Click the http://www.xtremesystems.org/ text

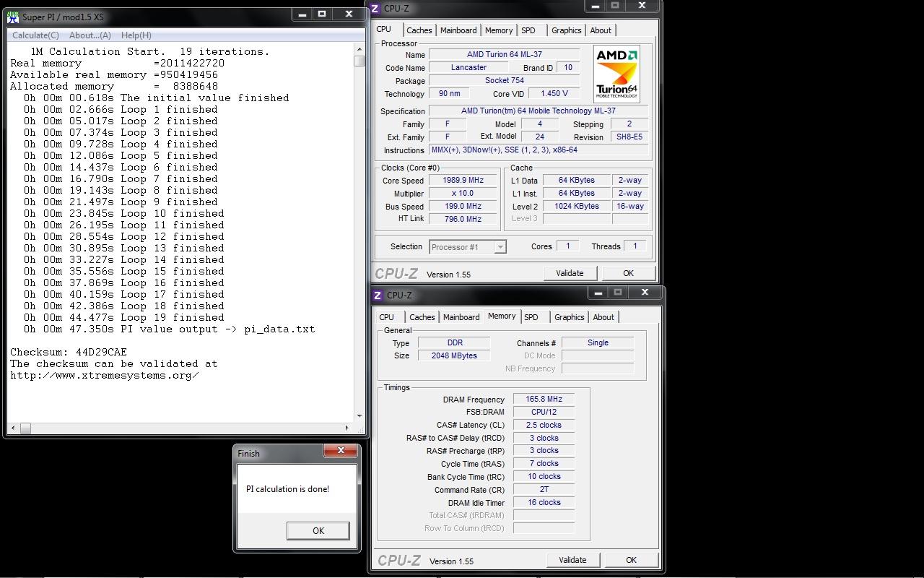pos(104,376)
